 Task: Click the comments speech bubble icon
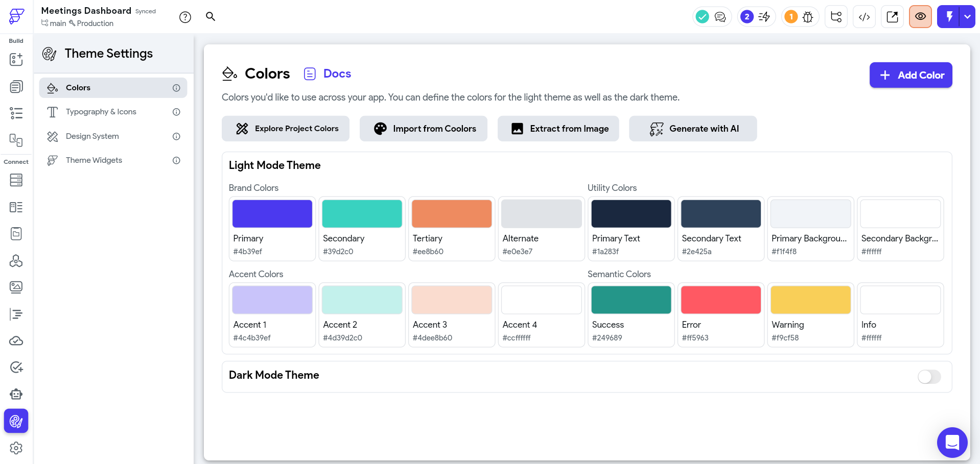720,17
